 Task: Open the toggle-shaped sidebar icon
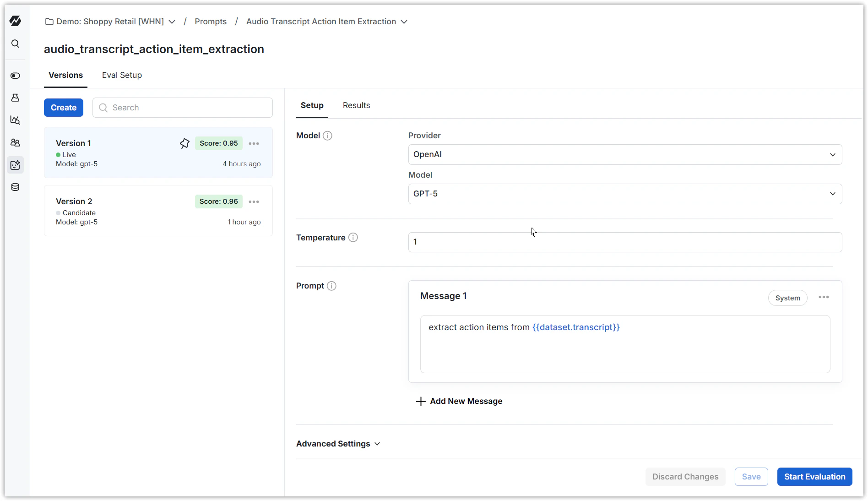[x=15, y=76]
